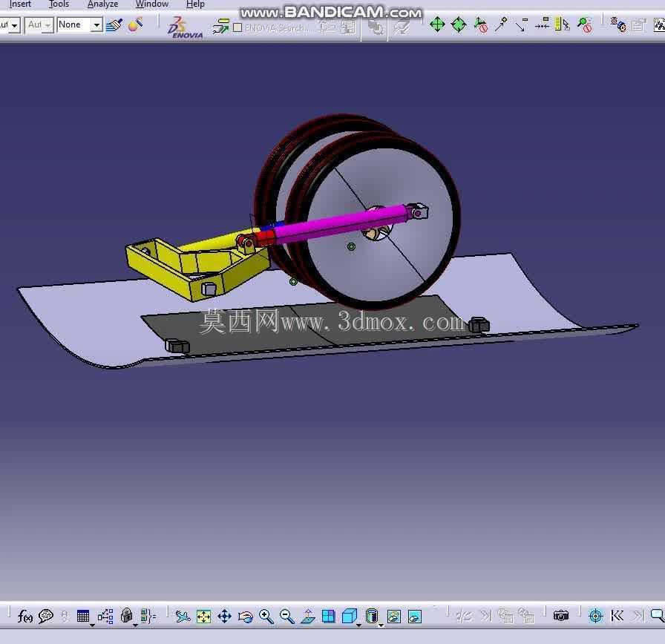Activate the Fly Mode airplane icon
The image size is (665, 644).
(x=183, y=616)
